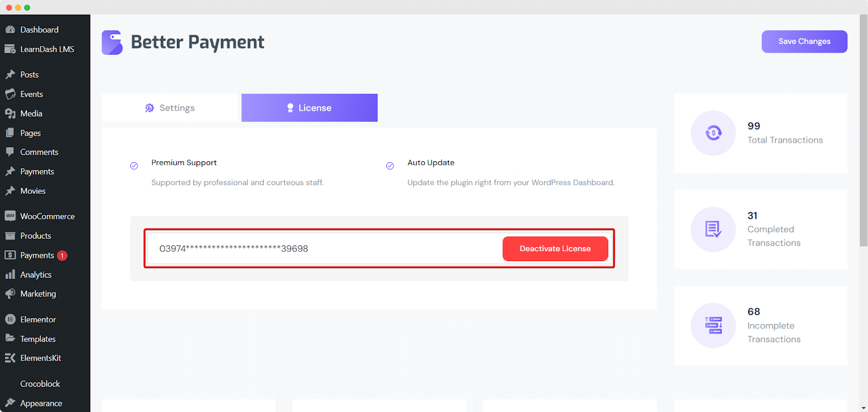Click the Marketing megaphone icon
Screen dimensions: 868x412
point(10,294)
